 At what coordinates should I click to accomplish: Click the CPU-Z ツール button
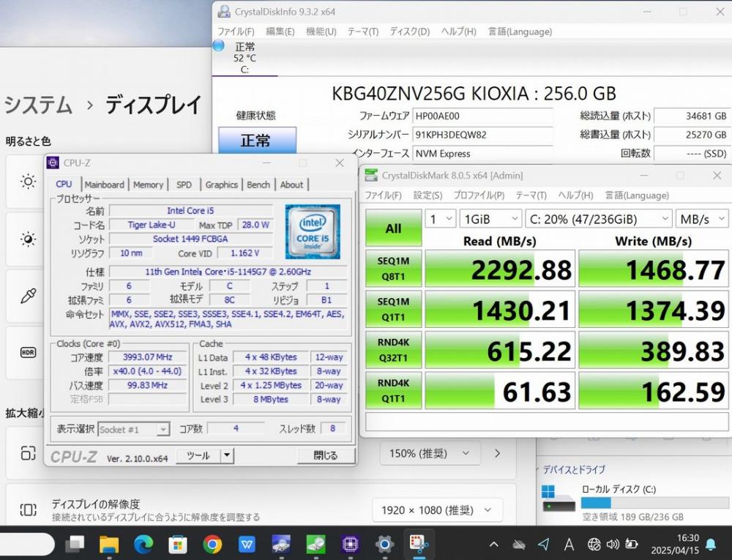[198, 455]
